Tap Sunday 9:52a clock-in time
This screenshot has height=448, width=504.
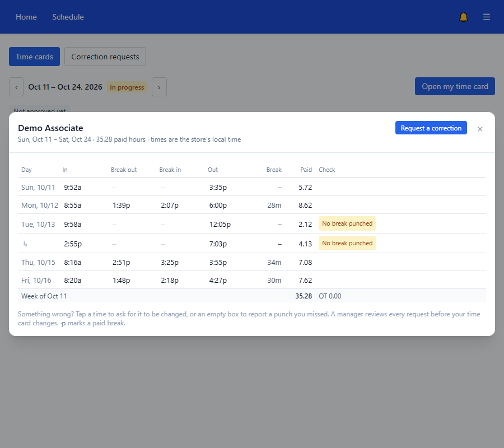coord(72,188)
